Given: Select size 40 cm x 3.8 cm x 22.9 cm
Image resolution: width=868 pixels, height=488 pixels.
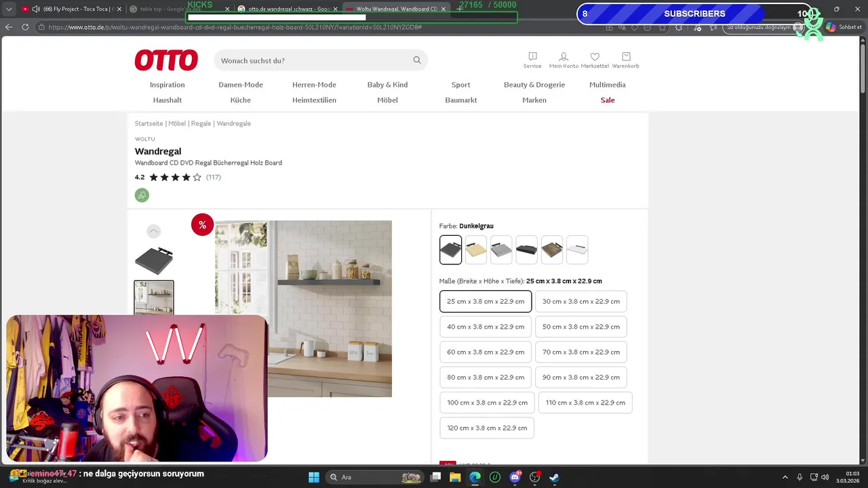Looking at the screenshot, I should [486, 327].
